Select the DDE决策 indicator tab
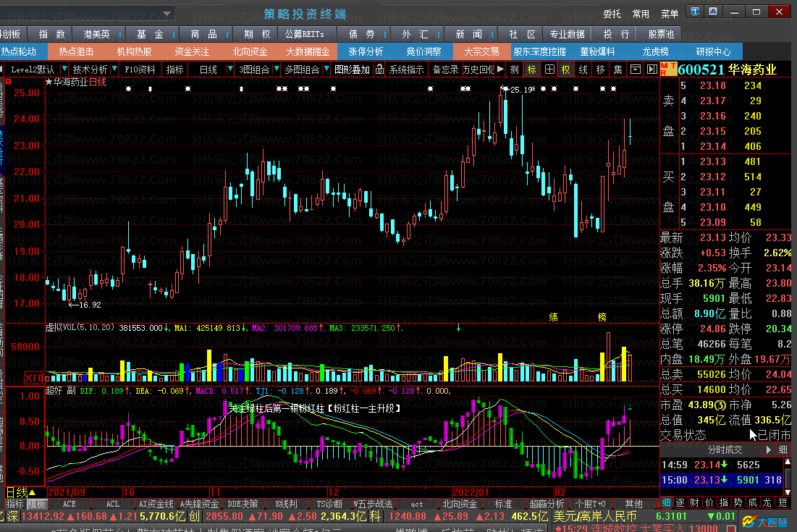Image resolution: width=797 pixels, height=532 pixels. click(243, 504)
